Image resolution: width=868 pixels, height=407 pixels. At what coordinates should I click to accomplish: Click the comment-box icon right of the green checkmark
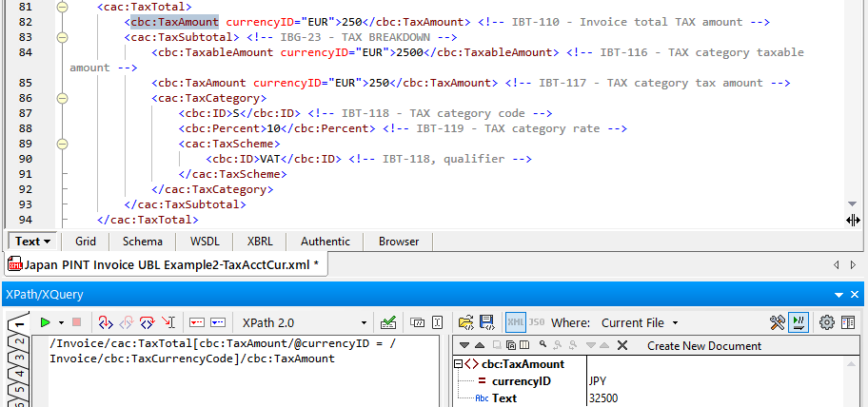click(418, 322)
